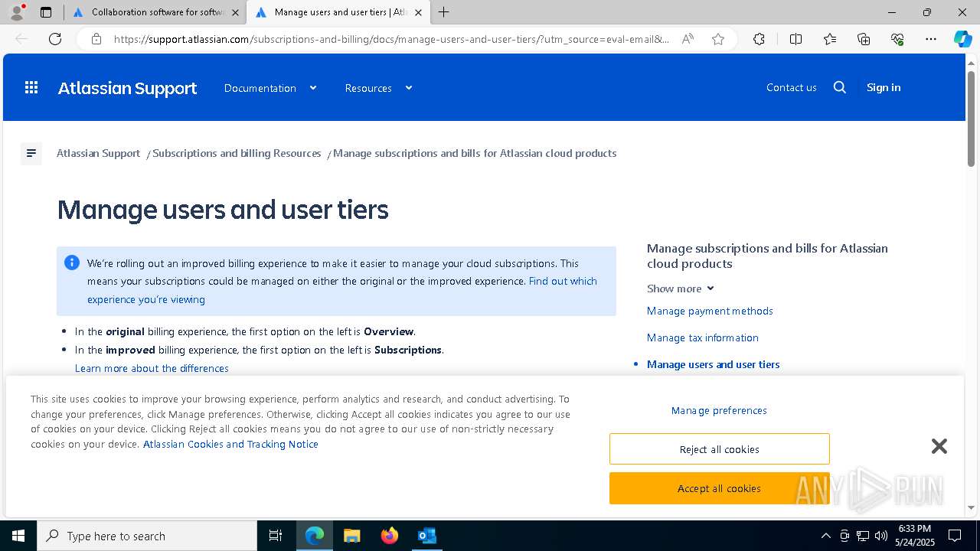Open the Favorites list icon
This screenshot has height=551, width=980.
[830, 39]
